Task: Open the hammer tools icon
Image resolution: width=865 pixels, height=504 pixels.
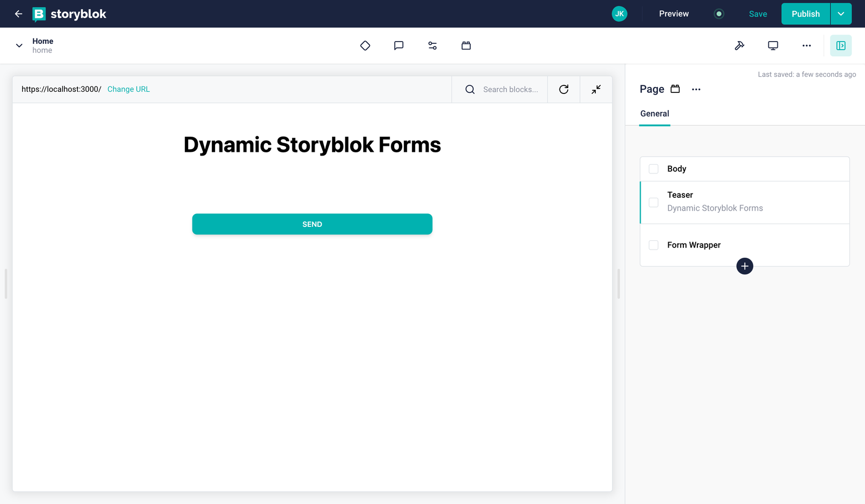Action: click(x=740, y=46)
